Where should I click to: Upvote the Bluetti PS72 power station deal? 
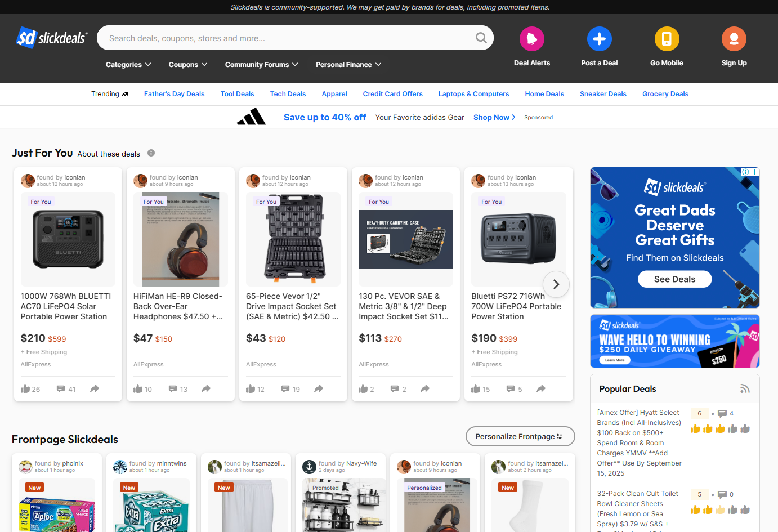pos(476,389)
